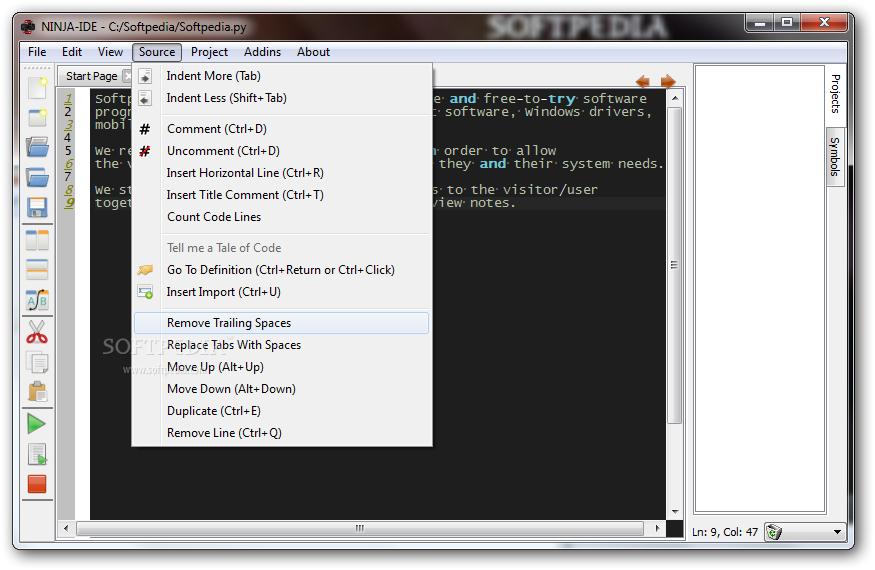
Task: Click the vertical scrollbar up arrow
Action: click(675, 98)
